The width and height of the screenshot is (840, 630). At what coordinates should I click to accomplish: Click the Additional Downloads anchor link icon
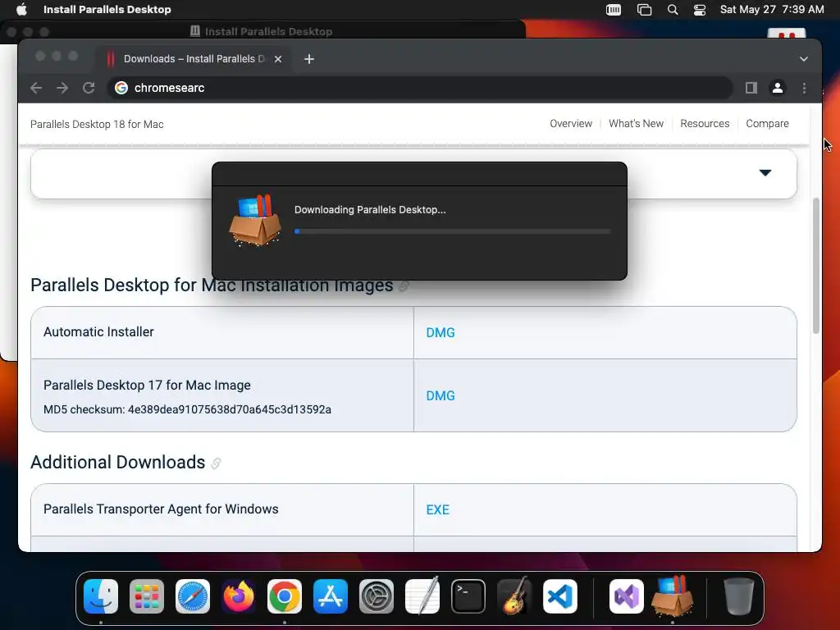[x=216, y=463]
